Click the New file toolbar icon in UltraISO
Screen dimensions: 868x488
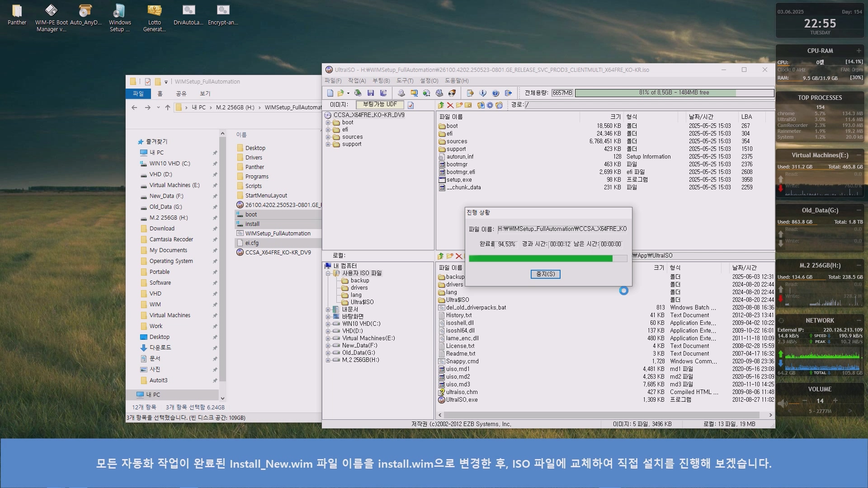(x=330, y=93)
